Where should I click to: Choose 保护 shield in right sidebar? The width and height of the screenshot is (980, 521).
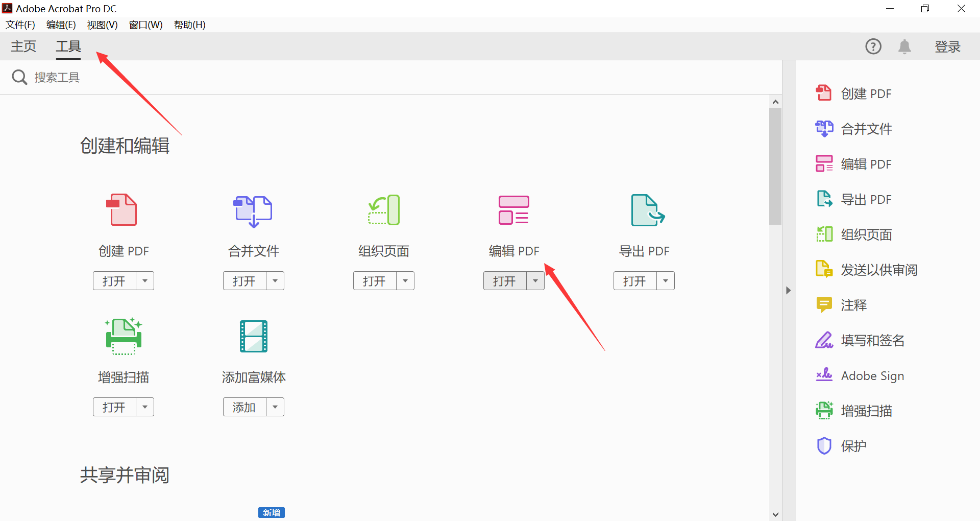pos(853,446)
